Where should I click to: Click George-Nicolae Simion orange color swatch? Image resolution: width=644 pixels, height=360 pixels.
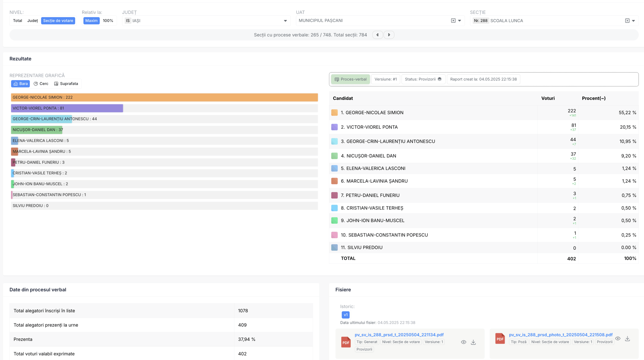pos(334,113)
